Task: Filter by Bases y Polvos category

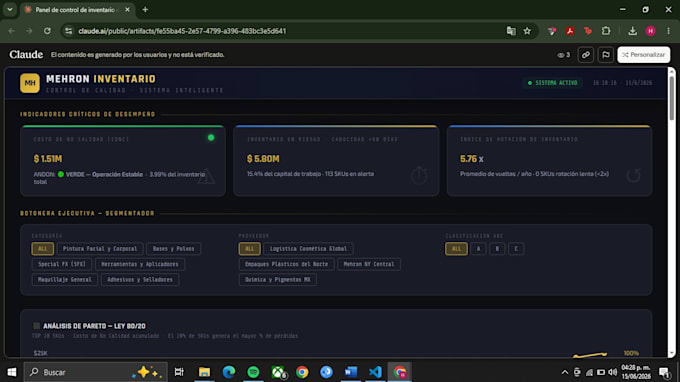Action: tap(173, 248)
